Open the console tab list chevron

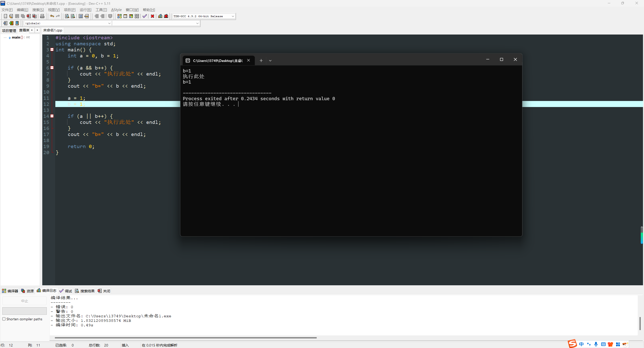point(270,60)
